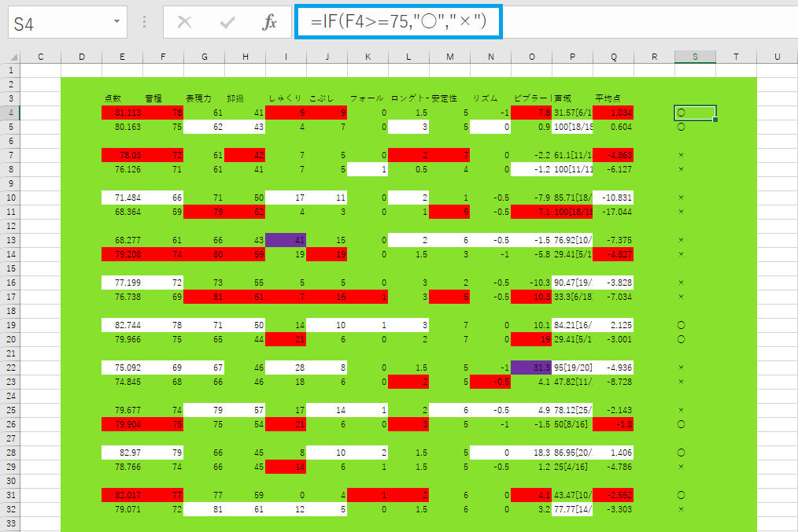Select column S header

click(695, 57)
